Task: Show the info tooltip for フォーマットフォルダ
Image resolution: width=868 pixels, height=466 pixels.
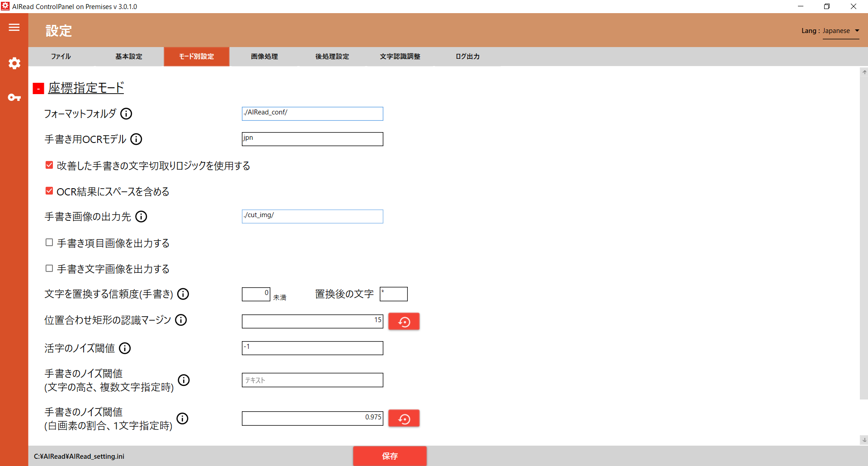Action: click(x=126, y=114)
